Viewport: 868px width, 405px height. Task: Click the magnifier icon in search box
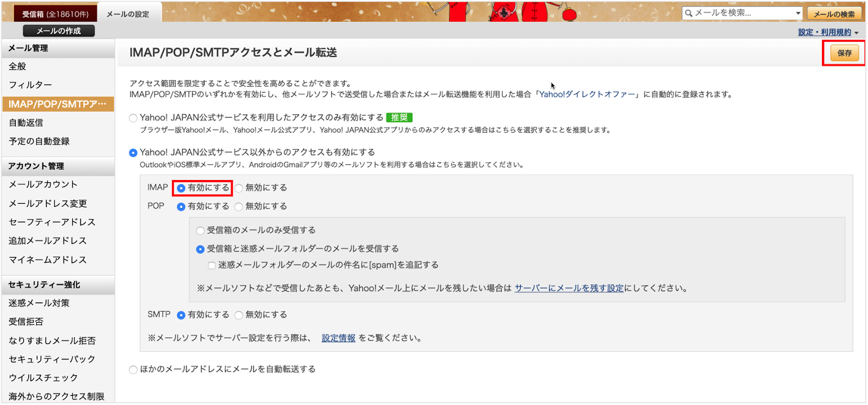688,13
